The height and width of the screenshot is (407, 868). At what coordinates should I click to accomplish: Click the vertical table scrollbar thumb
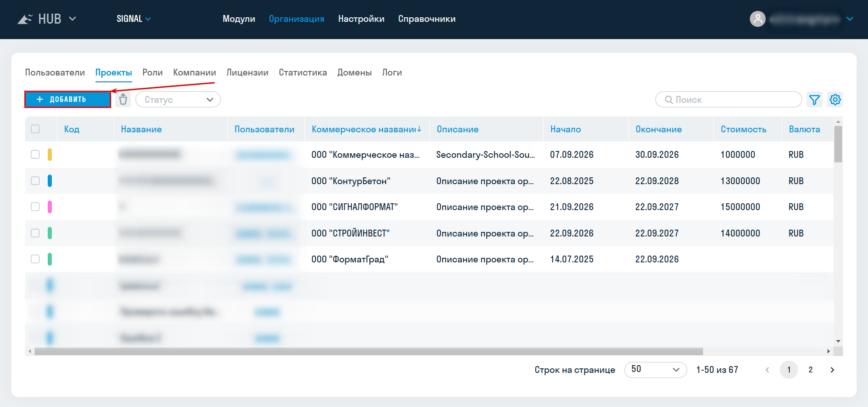[x=838, y=144]
